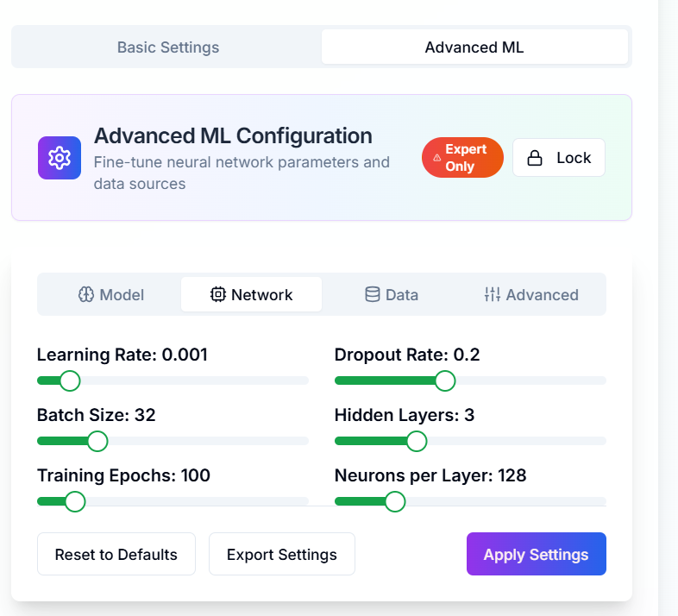Click the Lock button
The height and width of the screenshot is (616, 678).
(559, 158)
